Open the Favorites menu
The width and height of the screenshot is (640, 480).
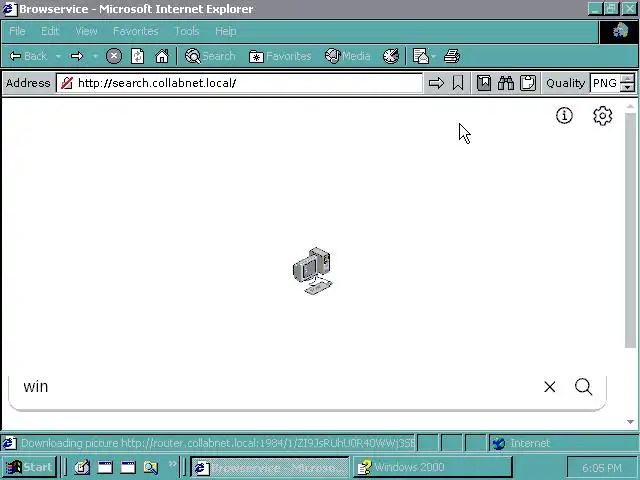click(136, 31)
